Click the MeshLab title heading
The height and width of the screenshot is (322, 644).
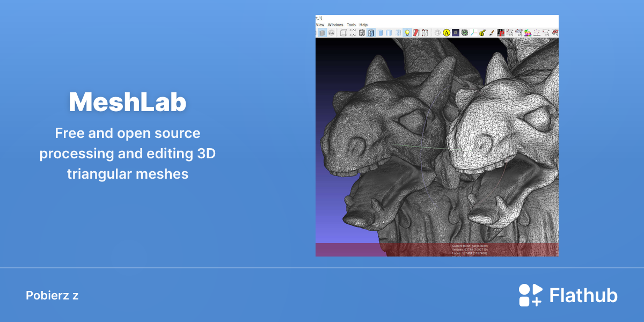[x=128, y=102]
